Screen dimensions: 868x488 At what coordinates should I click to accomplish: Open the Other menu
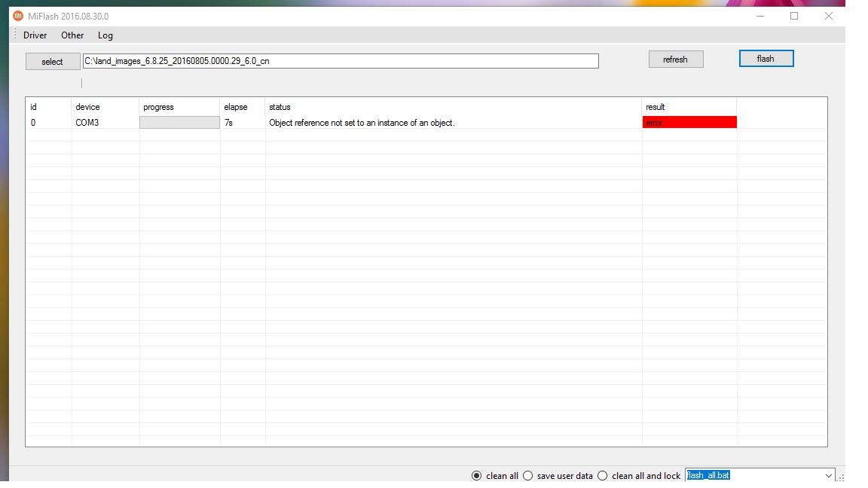pos(72,35)
